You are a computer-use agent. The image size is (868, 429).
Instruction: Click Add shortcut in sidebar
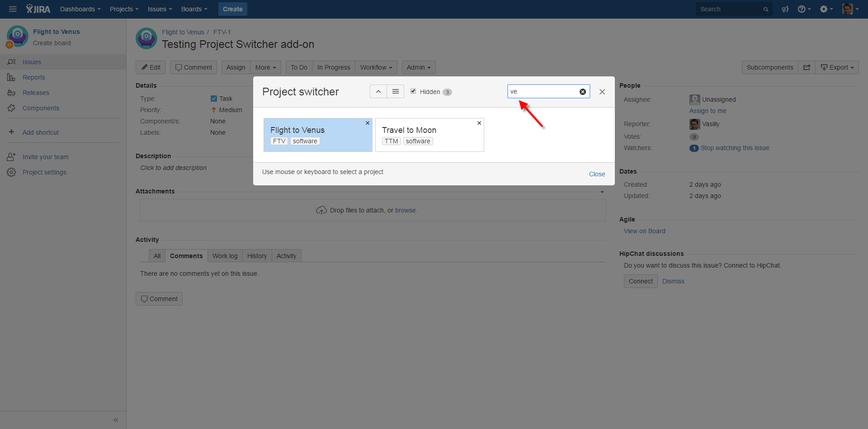coord(41,132)
